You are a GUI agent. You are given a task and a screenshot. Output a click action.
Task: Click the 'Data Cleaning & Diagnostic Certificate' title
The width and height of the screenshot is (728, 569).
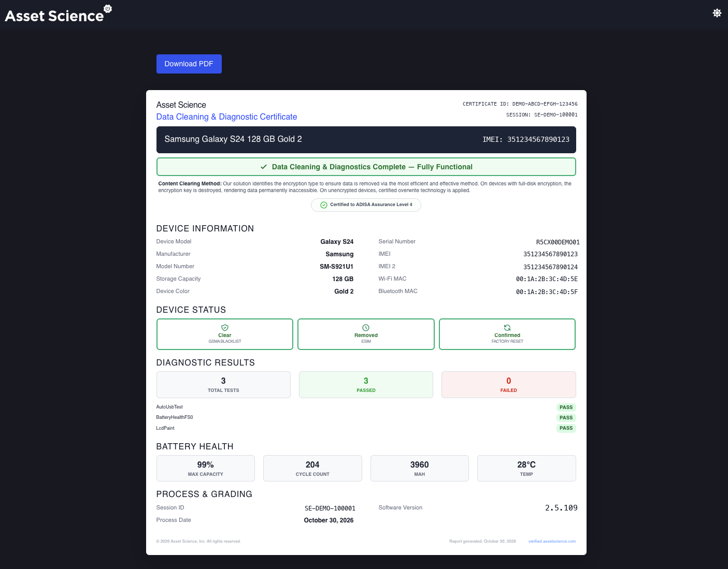pos(227,117)
